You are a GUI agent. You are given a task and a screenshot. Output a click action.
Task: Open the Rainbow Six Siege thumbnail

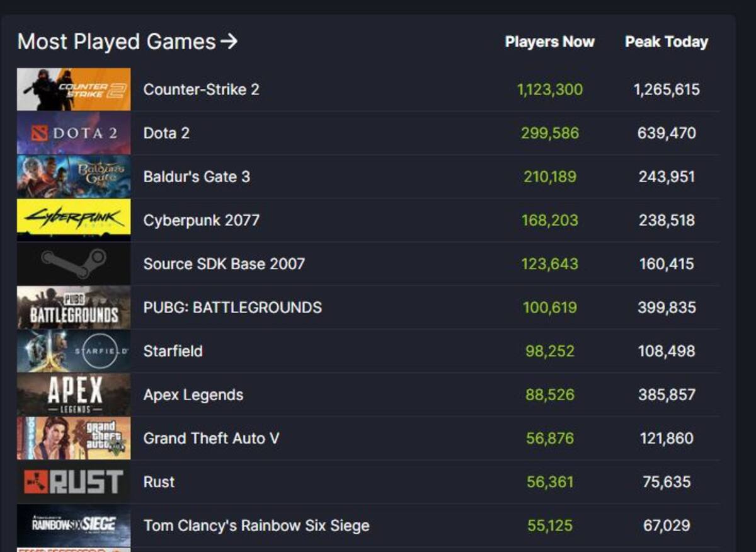coord(74,526)
